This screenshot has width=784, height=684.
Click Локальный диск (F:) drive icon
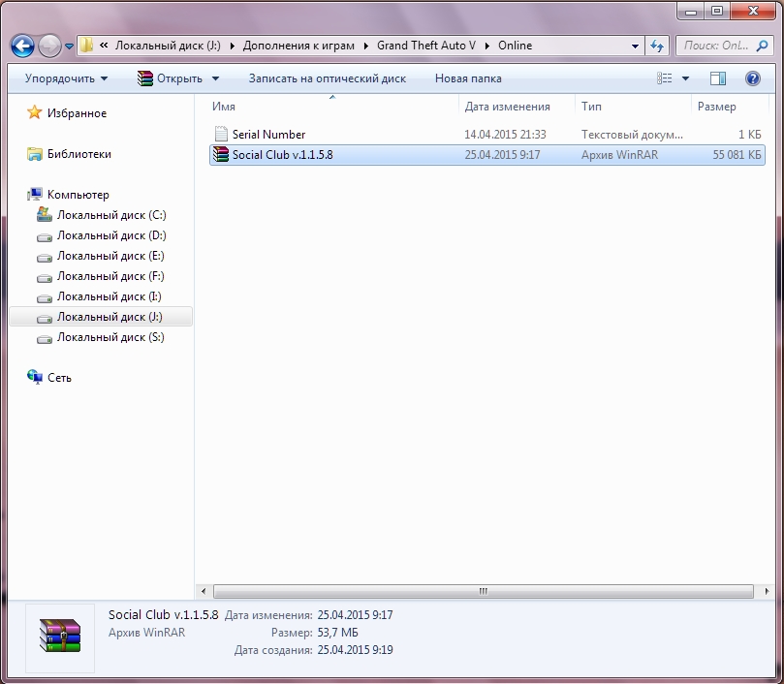click(45, 278)
